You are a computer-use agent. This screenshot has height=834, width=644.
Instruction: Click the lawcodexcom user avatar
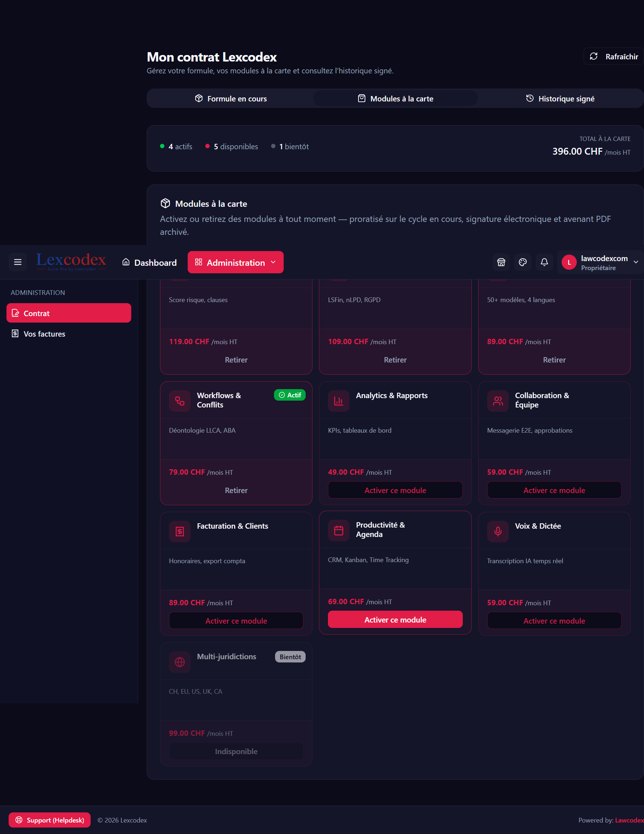(569, 262)
